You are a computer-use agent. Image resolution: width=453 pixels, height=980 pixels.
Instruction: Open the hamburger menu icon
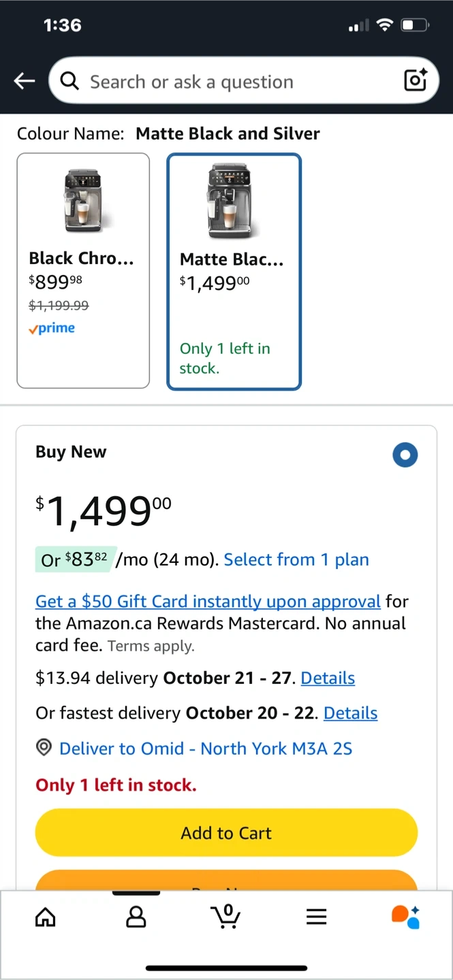point(316,917)
